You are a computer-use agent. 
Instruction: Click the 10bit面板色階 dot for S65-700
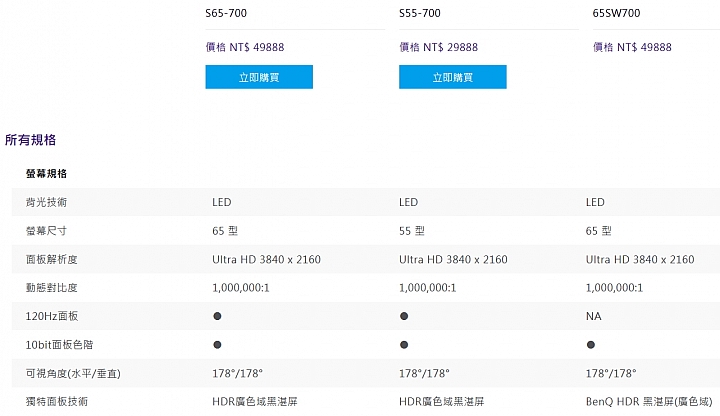tap(217, 345)
